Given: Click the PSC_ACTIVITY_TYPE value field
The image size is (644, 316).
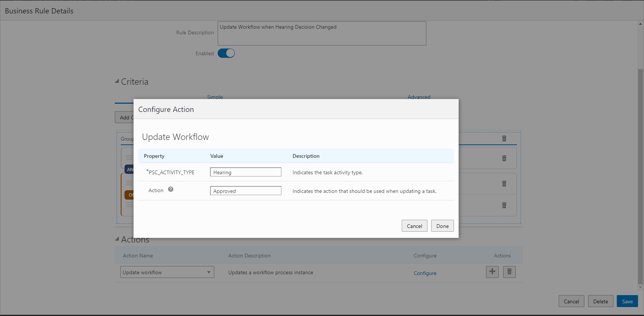Looking at the screenshot, I should (246, 172).
